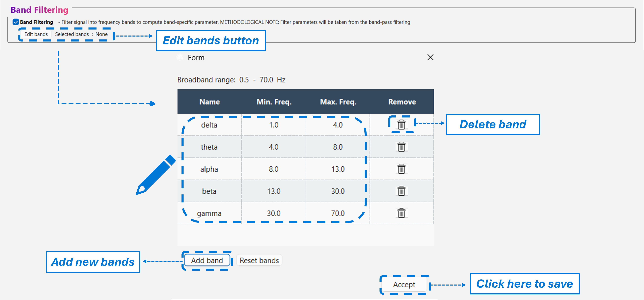Close the Form dialog
The image size is (644, 300).
[x=431, y=57]
